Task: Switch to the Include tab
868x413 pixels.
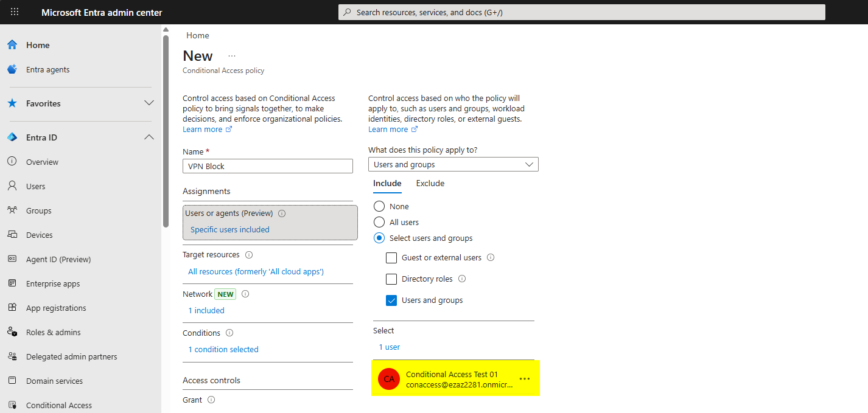Action: (387, 183)
